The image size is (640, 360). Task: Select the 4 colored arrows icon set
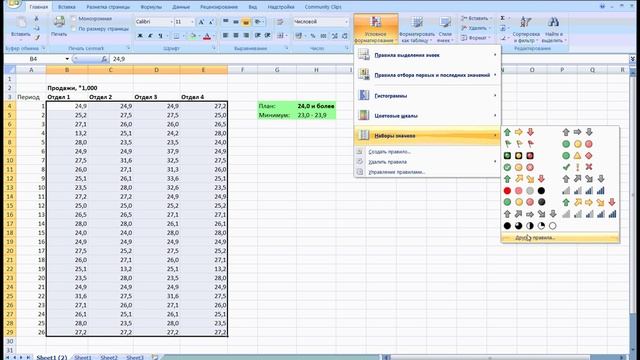[x=524, y=179]
